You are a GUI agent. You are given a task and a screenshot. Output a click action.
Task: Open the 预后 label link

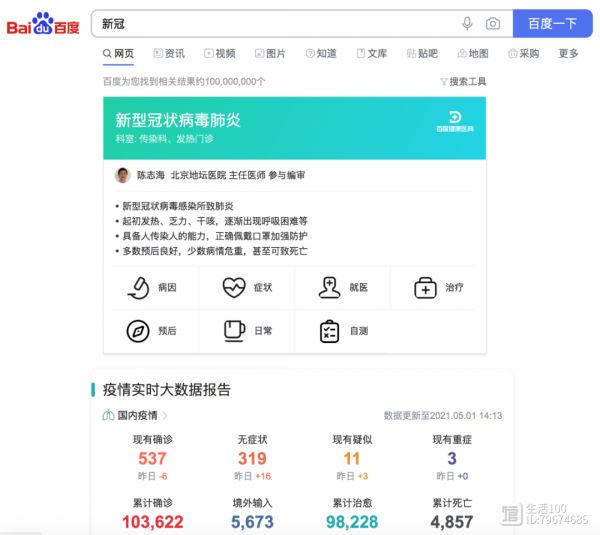coord(167,331)
